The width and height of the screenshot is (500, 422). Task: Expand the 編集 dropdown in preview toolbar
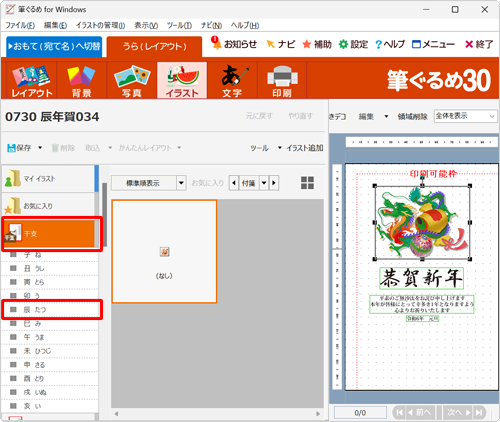[386, 116]
